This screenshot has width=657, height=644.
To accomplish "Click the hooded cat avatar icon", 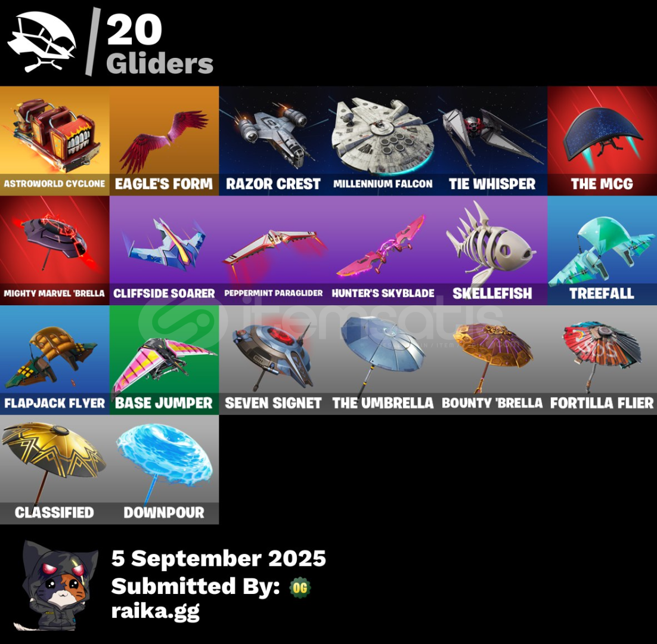I will tap(56, 586).
